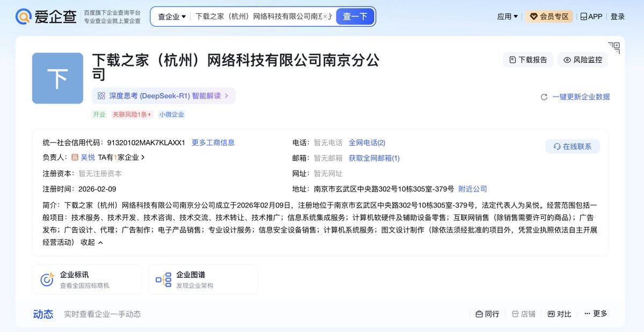Go to 会员专区 member zone
The height and width of the screenshot is (332, 644).
pos(549,17)
